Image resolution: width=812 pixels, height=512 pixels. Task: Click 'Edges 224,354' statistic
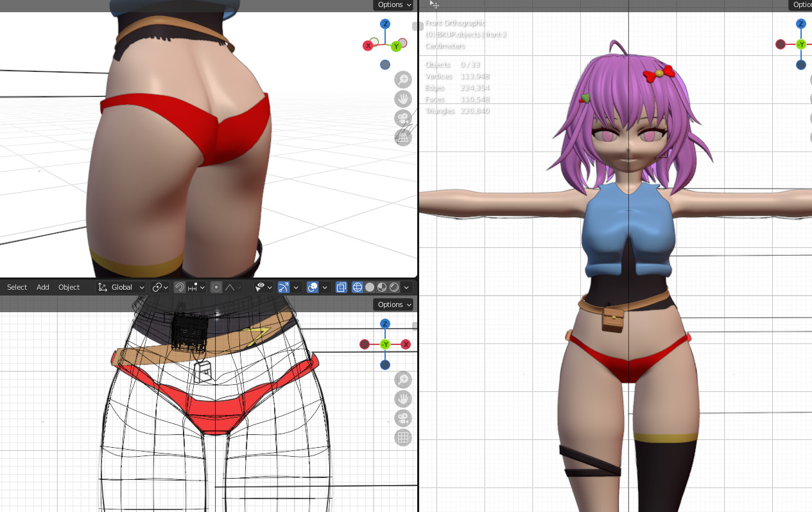click(x=458, y=88)
